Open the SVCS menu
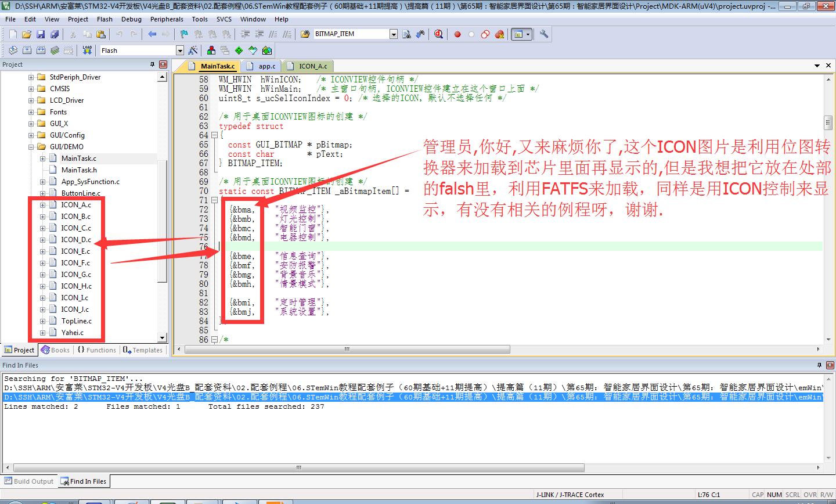 224,19
